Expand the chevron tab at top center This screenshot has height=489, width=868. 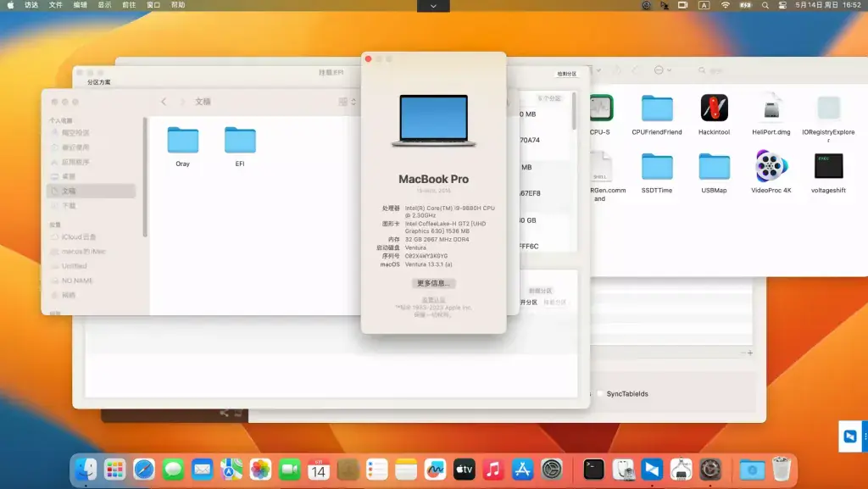tap(433, 6)
